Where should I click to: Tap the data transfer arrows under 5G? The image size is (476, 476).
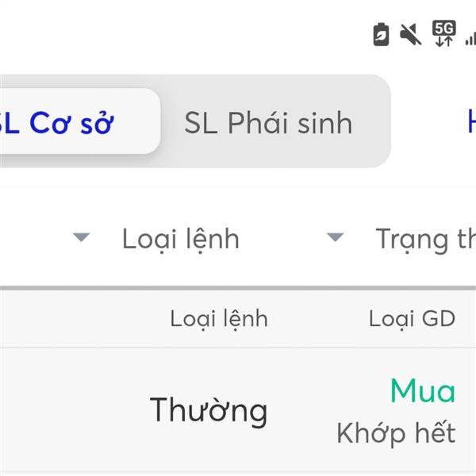[443, 41]
